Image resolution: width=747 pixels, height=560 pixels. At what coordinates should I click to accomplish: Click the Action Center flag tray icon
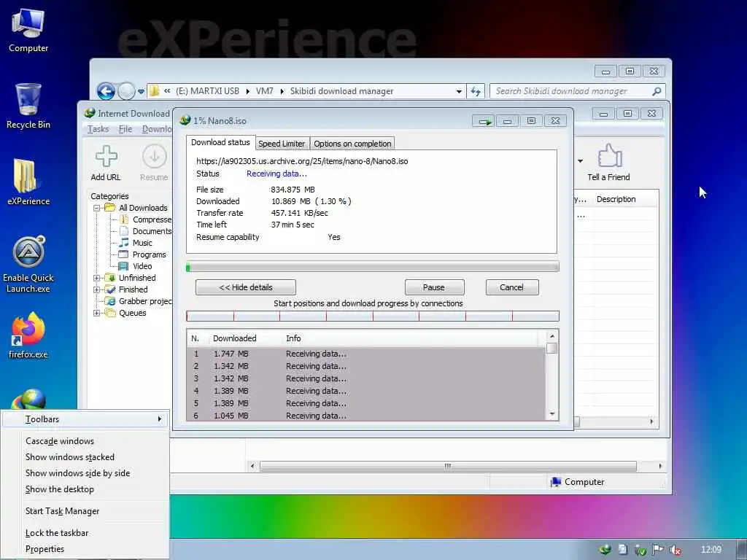(658, 550)
